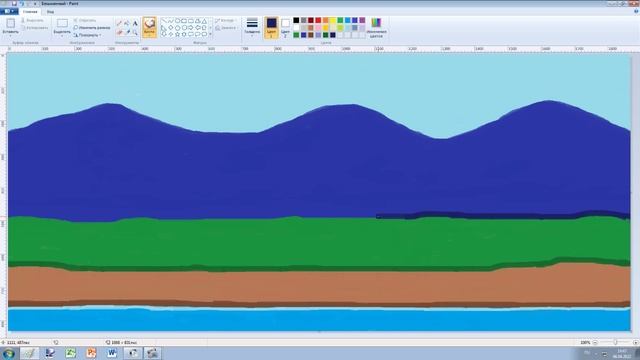The width and height of the screenshot is (640, 360).
Task: Open Word from the taskbar
Action: pos(112,353)
